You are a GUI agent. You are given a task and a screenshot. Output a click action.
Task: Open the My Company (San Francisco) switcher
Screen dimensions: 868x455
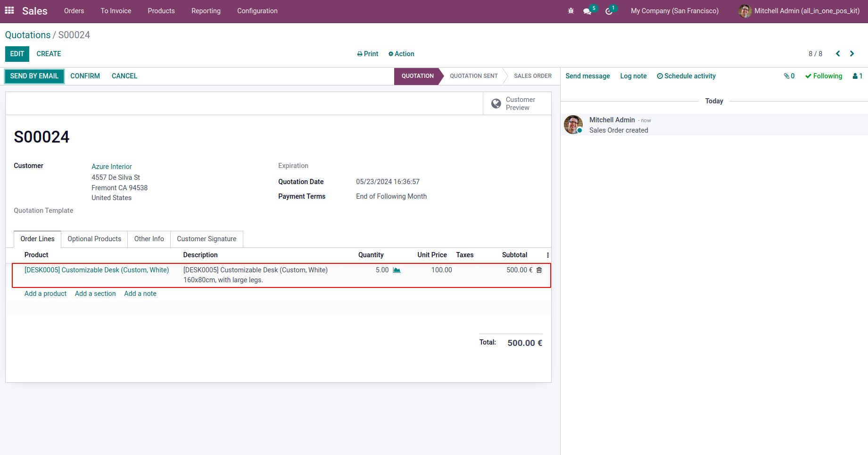pyautogui.click(x=675, y=11)
